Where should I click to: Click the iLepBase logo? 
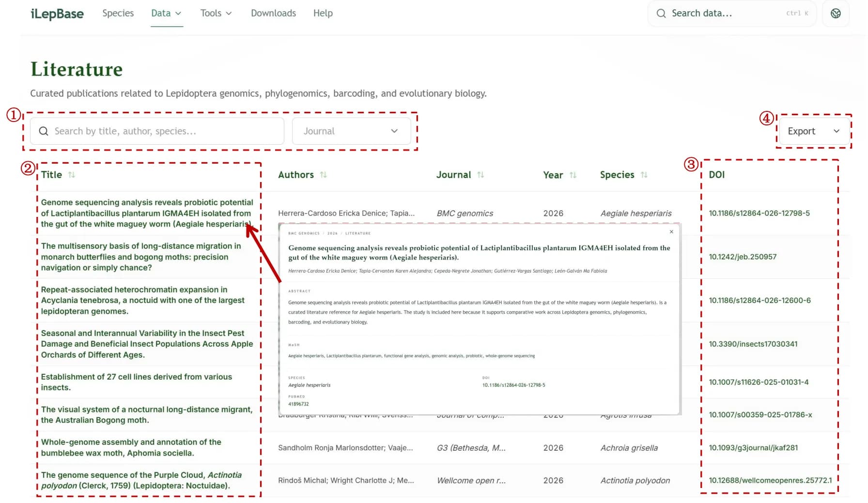pyautogui.click(x=57, y=14)
